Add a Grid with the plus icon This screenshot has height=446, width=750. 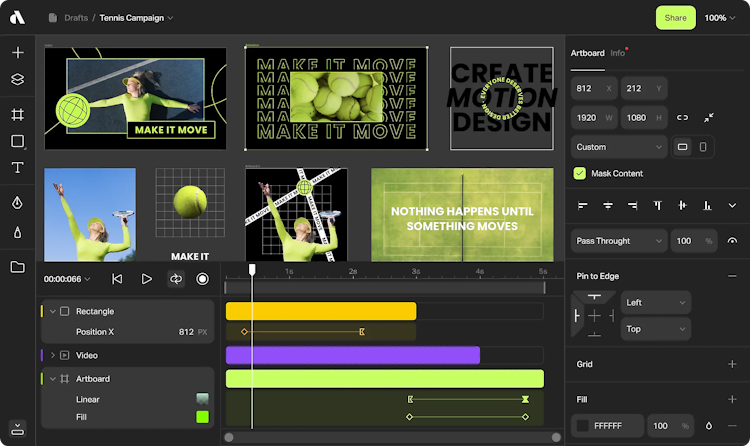[732, 364]
